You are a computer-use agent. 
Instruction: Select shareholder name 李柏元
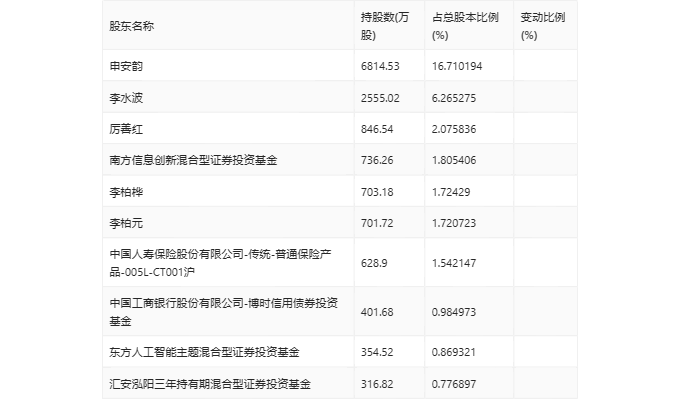point(126,223)
